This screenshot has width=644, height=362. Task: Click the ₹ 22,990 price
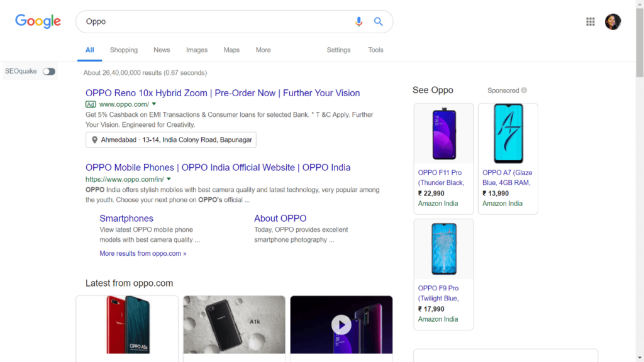(431, 194)
